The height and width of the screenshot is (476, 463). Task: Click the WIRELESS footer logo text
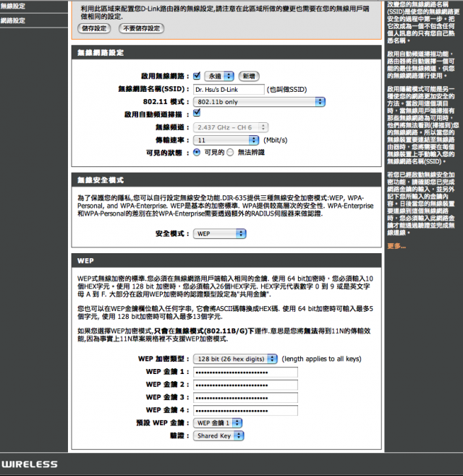click(x=30, y=464)
